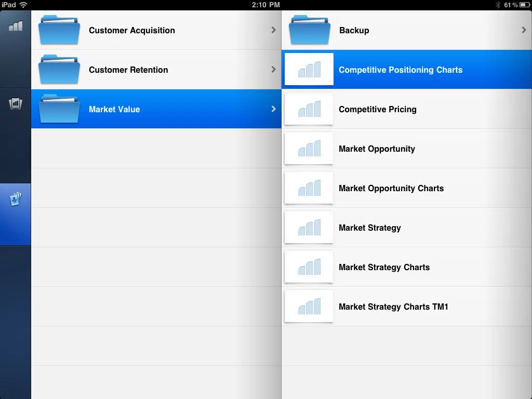Tap the chart thumbnail beside Market Opportunity
Screen dimensions: 532x399
[309, 149]
